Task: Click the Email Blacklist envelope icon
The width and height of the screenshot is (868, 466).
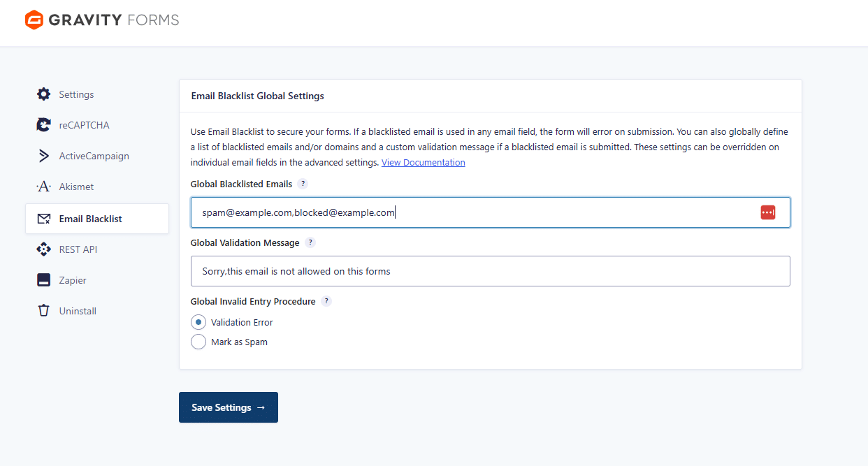Action: coord(43,219)
